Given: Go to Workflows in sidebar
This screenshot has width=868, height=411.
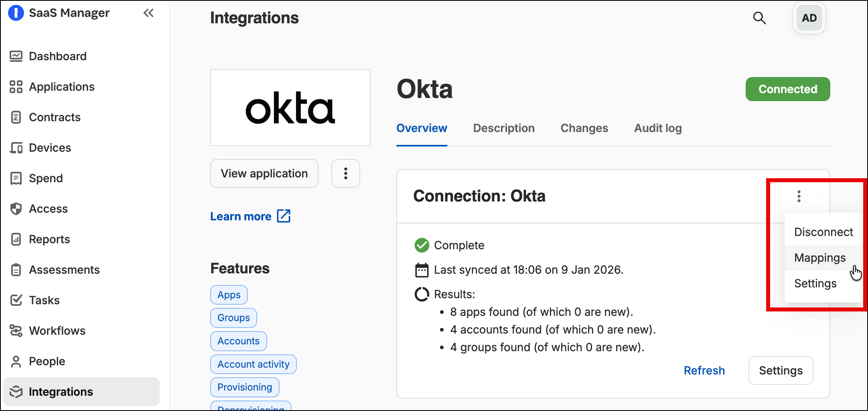Looking at the screenshot, I should tap(81, 331).
